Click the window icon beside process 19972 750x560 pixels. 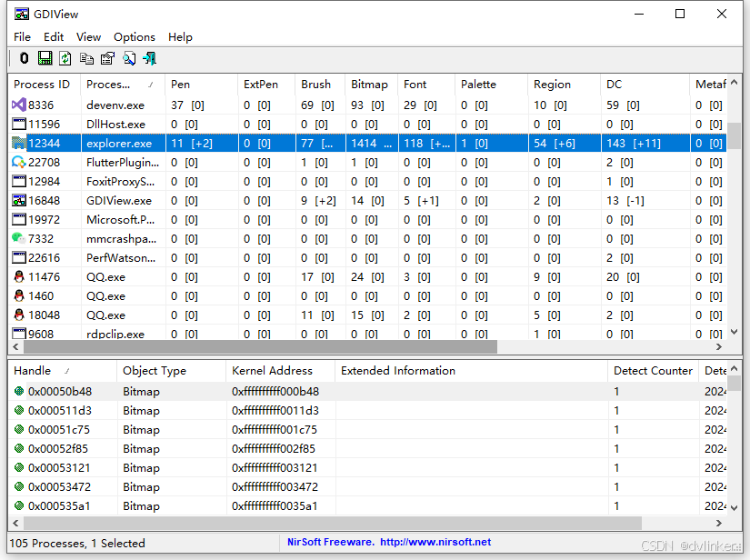(x=19, y=219)
